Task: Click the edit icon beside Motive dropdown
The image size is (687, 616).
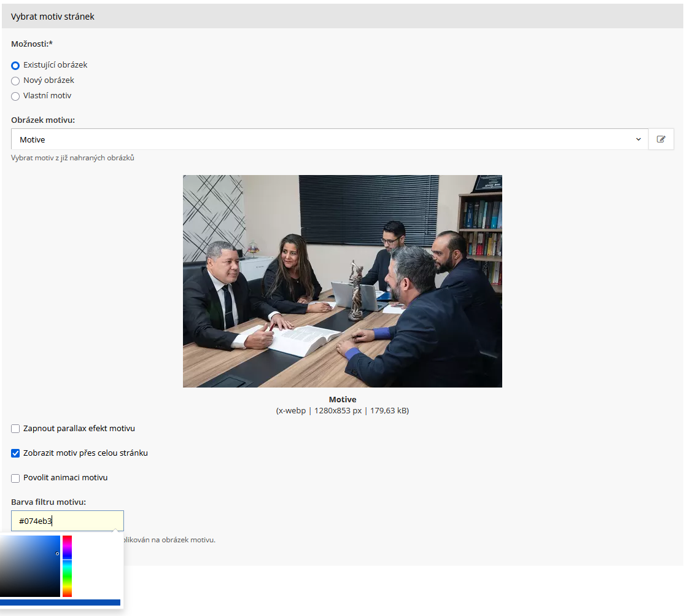Action: (x=661, y=139)
